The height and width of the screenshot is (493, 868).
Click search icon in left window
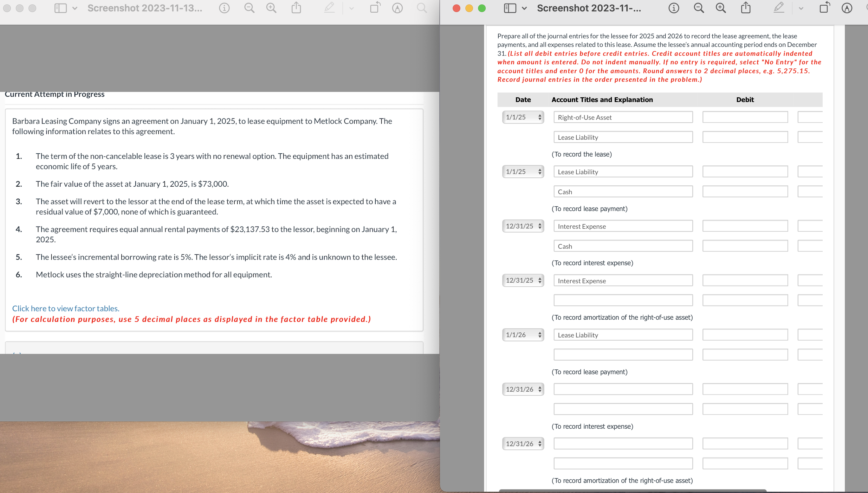421,8
